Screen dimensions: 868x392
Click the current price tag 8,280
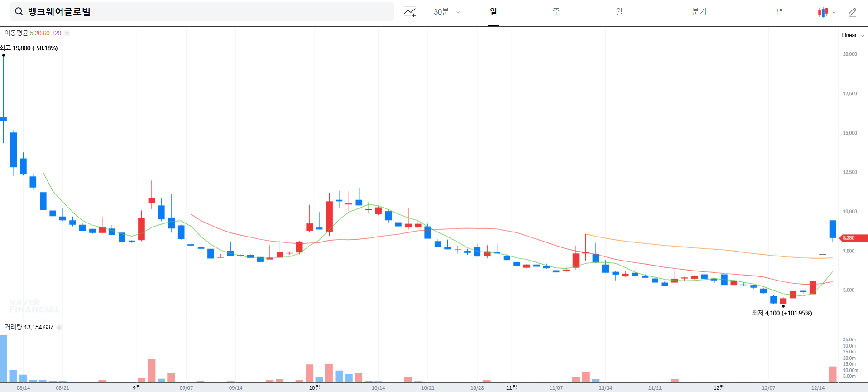pyautogui.click(x=853, y=238)
